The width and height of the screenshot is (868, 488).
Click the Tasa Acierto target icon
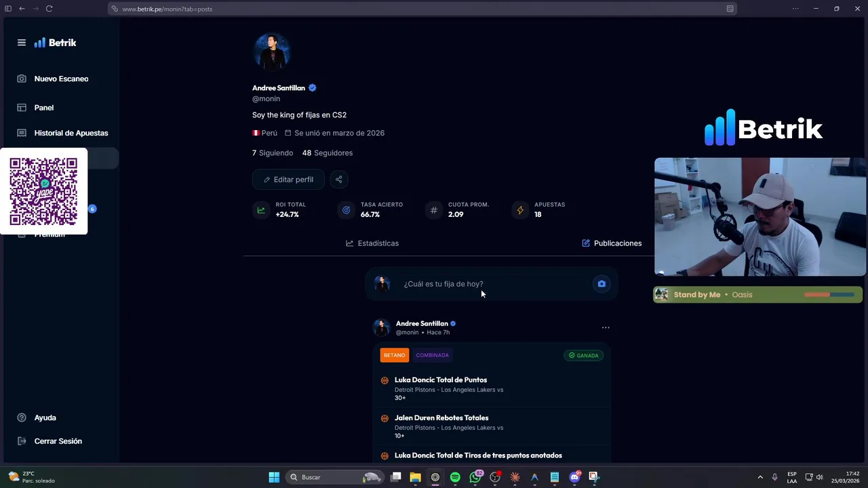point(346,210)
